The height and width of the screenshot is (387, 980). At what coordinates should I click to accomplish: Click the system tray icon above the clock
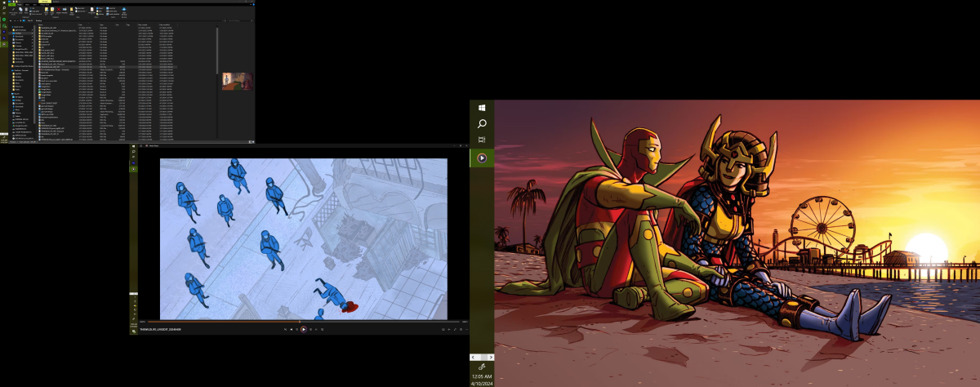(x=482, y=367)
